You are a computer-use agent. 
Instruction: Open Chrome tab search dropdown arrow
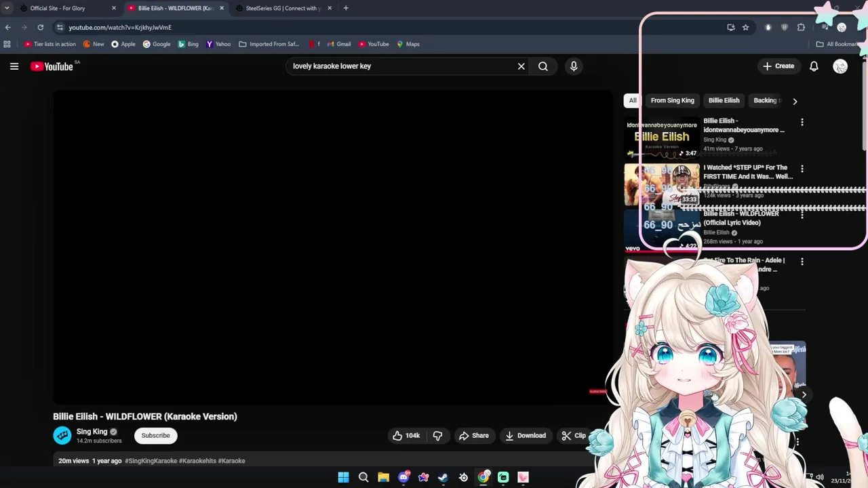7,8
